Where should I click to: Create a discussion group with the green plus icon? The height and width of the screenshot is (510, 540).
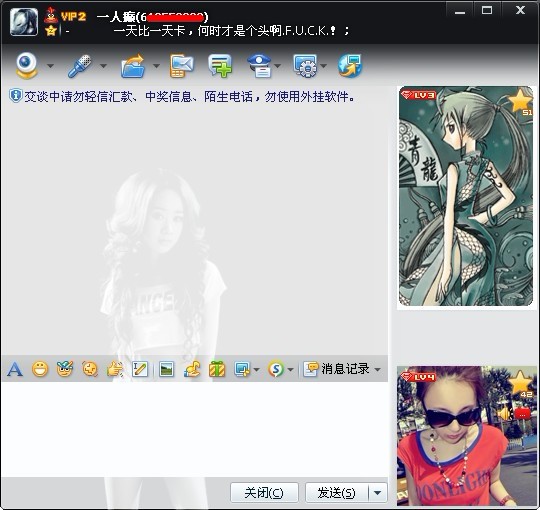(220, 65)
